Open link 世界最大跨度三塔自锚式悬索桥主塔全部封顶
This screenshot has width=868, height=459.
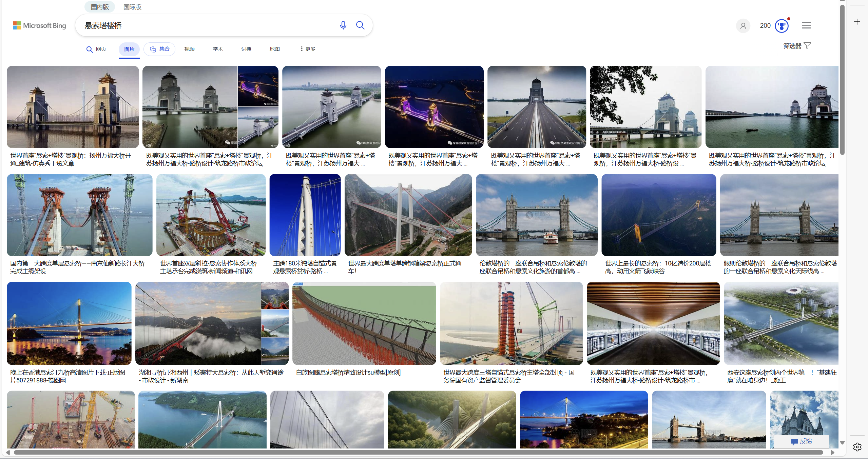(509, 376)
